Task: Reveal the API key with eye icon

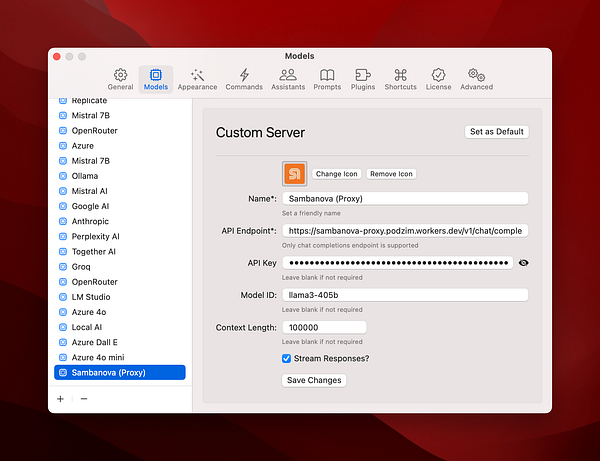Action: click(523, 263)
